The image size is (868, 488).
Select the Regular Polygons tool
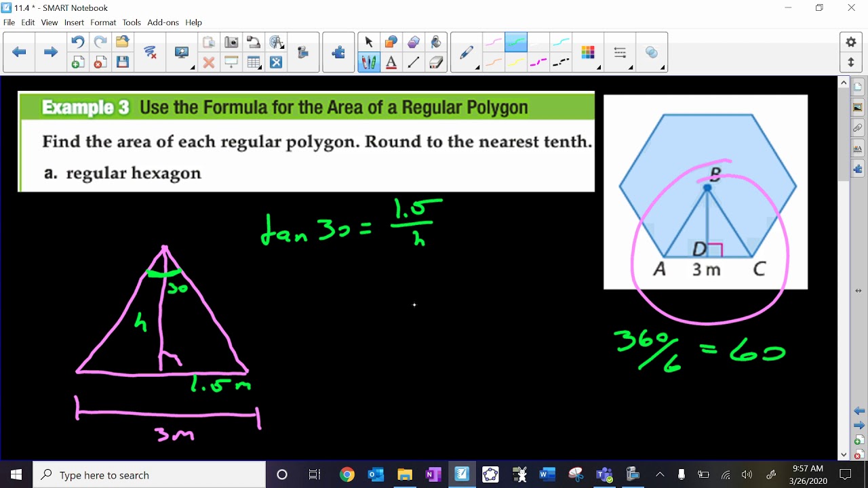click(414, 43)
